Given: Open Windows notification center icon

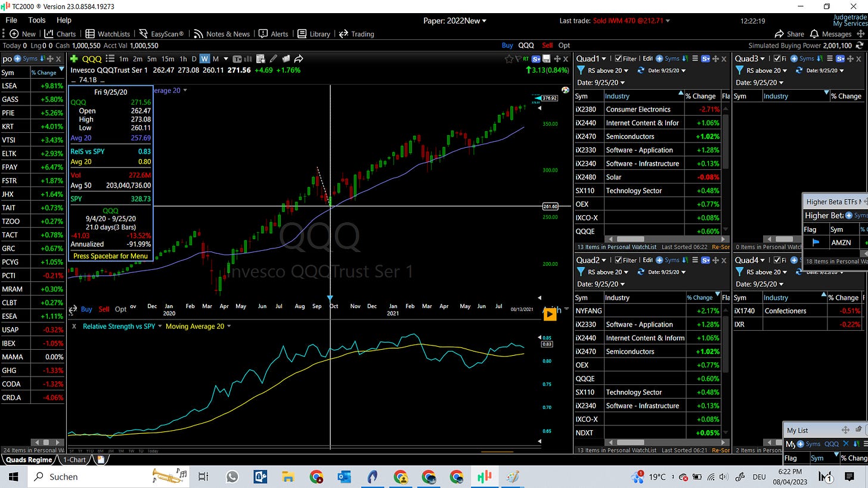Looking at the screenshot, I should pyautogui.click(x=850, y=477).
